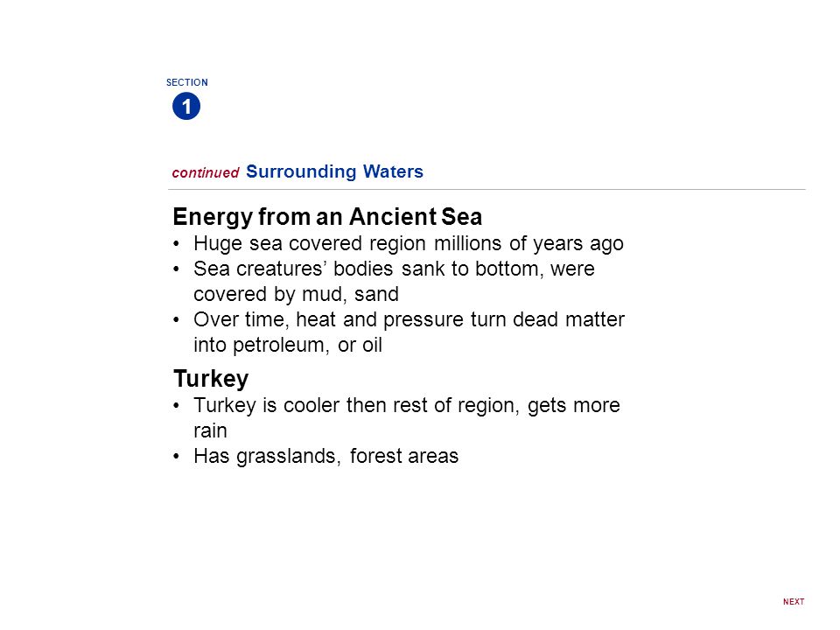The height and width of the screenshot is (630, 840).
Task: Select the 'Huge sea covered region' bullet line
Action: (409, 244)
